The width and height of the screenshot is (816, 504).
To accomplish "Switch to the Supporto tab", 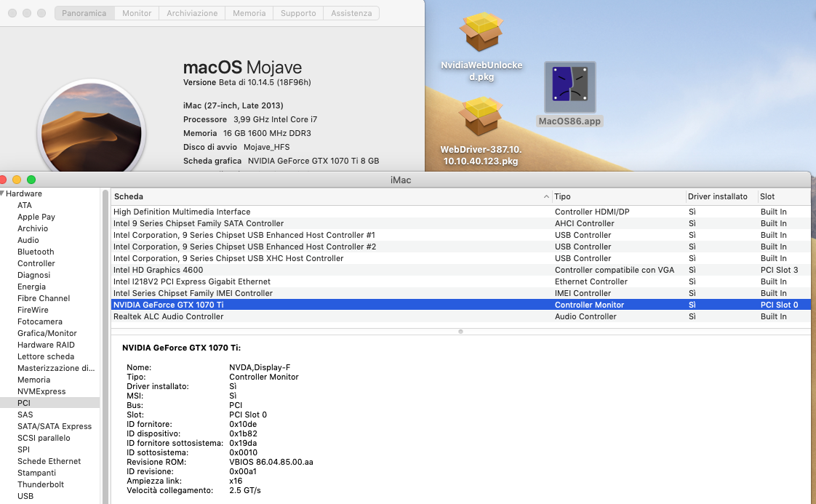I will coord(298,13).
